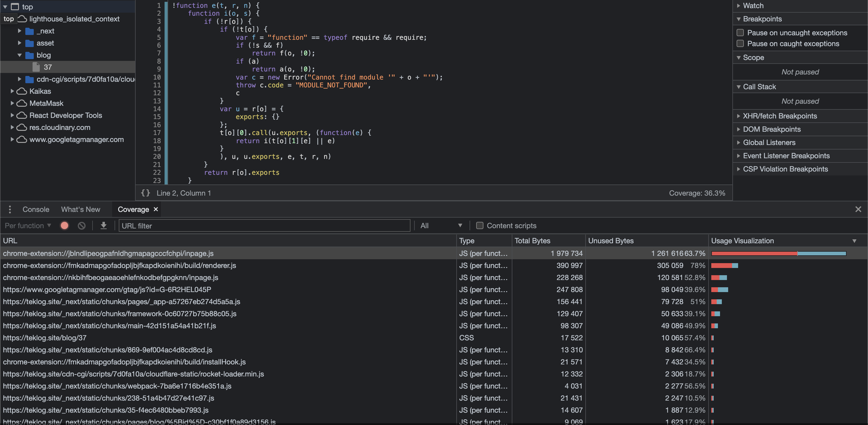Image resolution: width=868 pixels, height=425 pixels.
Task: Open file 37 in blog folder
Action: point(48,67)
